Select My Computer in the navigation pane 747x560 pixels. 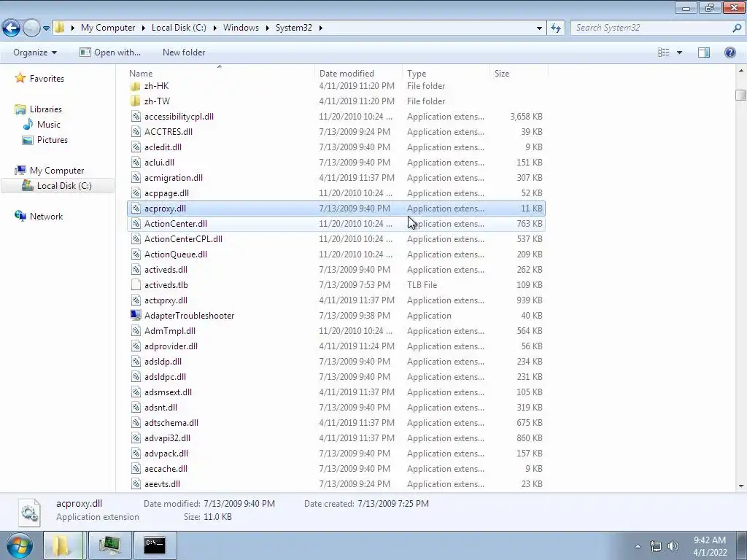click(x=57, y=171)
